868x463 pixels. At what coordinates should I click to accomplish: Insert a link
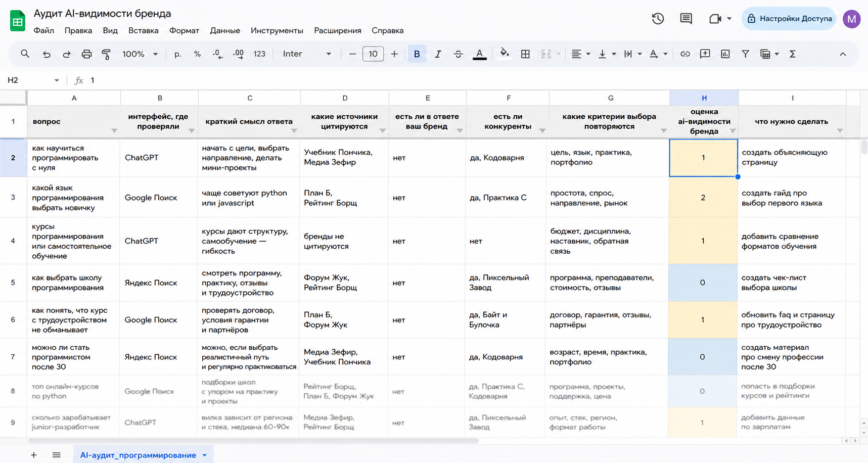[x=685, y=54]
